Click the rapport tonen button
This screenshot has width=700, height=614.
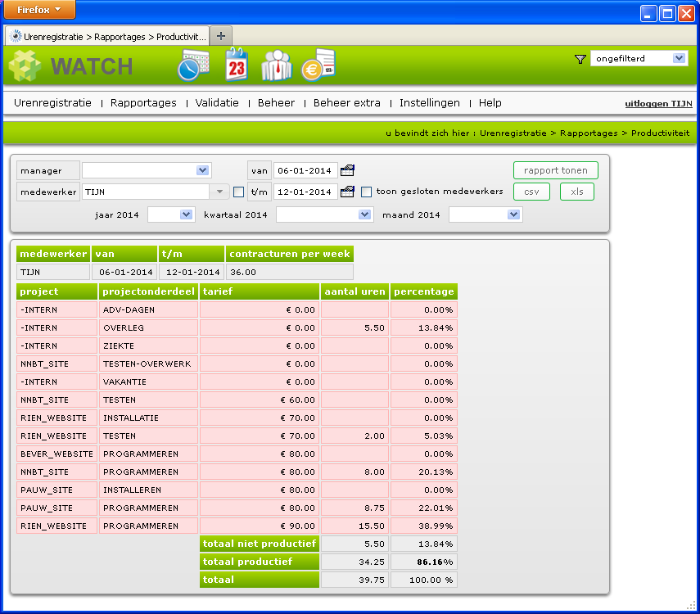pos(556,170)
